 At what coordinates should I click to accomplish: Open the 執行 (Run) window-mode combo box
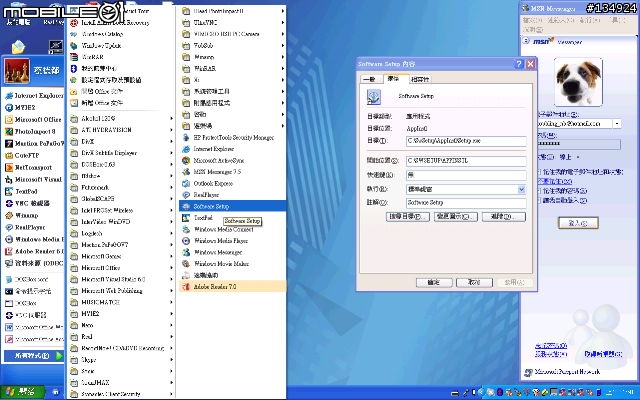click(x=466, y=189)
